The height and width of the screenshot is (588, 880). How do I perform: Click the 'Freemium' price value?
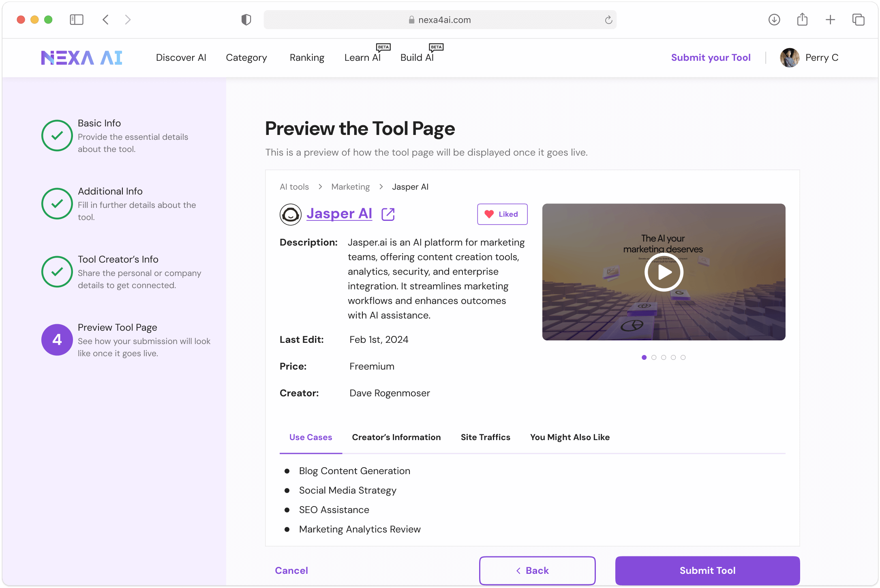pos(372,366)
